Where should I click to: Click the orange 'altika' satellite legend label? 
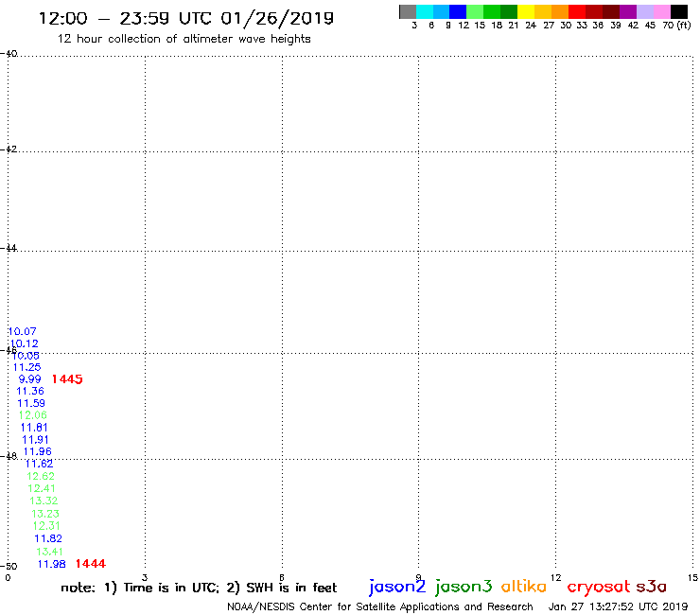coord(524,586)
